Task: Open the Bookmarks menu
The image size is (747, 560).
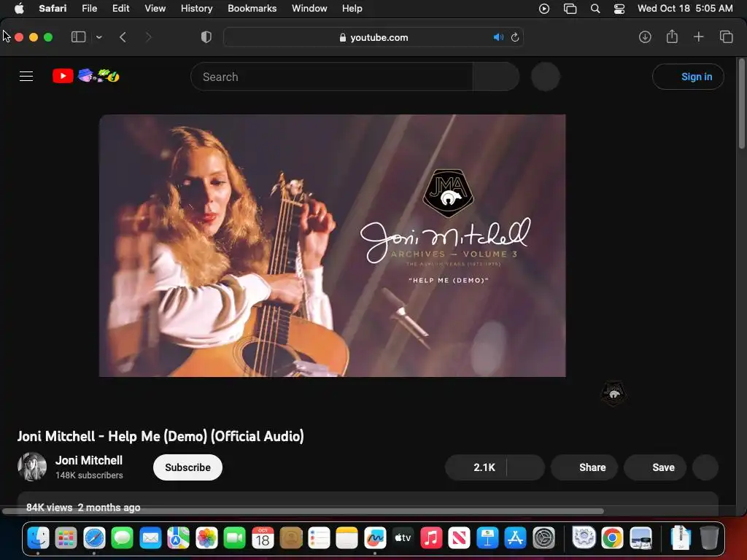Action: point(252,9)
